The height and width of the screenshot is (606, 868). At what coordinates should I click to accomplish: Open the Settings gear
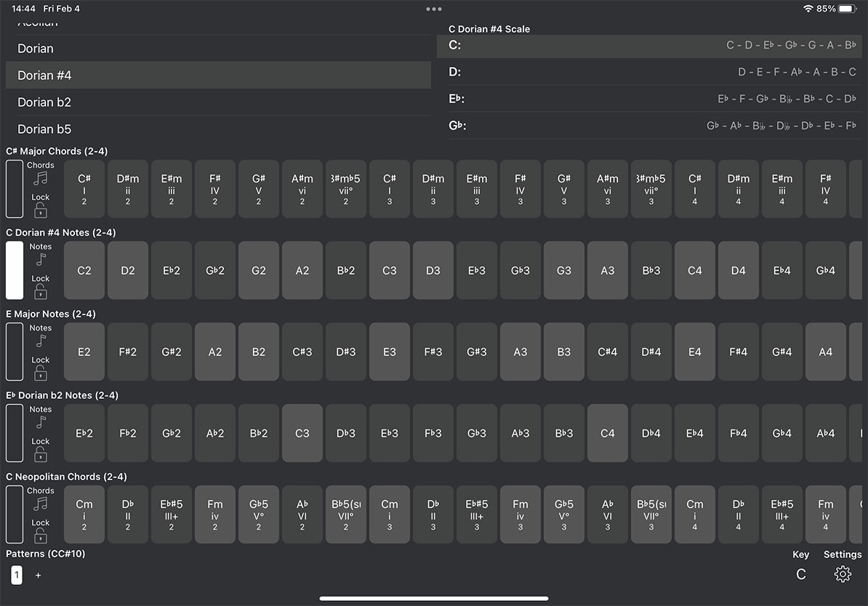click(x=842, y=574)
